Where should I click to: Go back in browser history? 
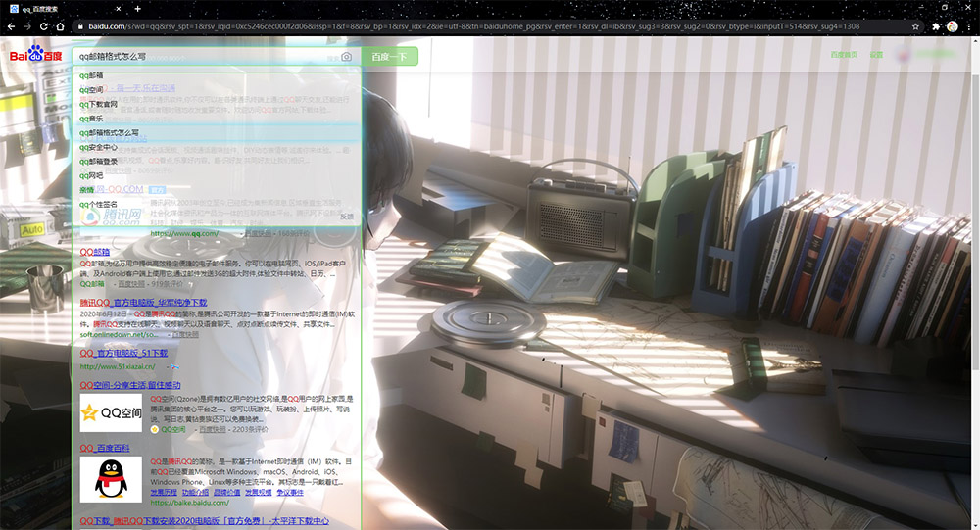point(11,26)
